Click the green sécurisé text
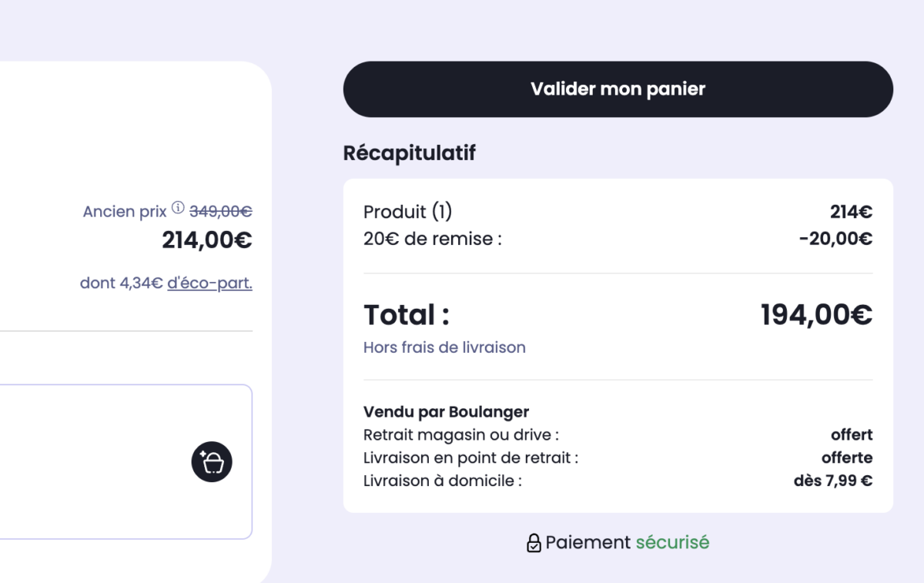 point(672,542)
